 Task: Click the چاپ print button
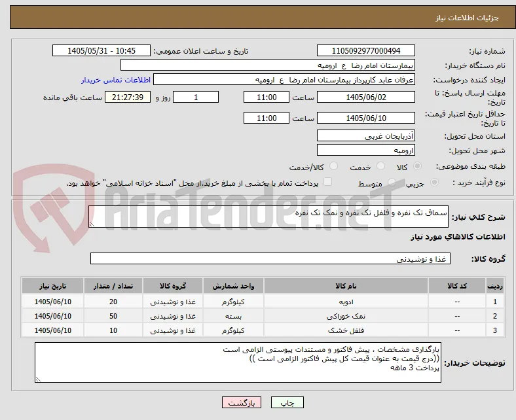[287, 402]
